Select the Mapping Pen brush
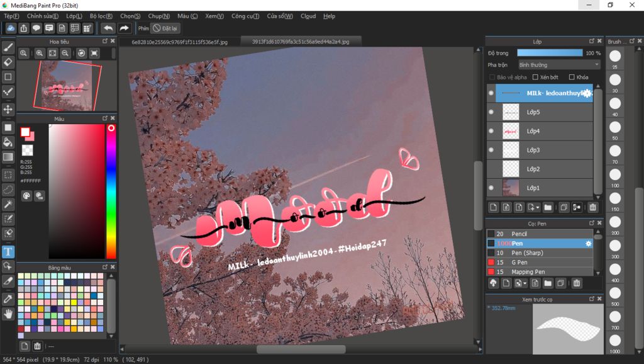 [540, 271]
